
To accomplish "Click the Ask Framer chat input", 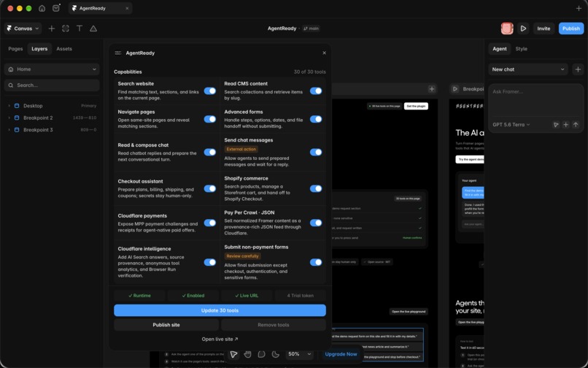I will pyautogui.click(x=535, y=101).
